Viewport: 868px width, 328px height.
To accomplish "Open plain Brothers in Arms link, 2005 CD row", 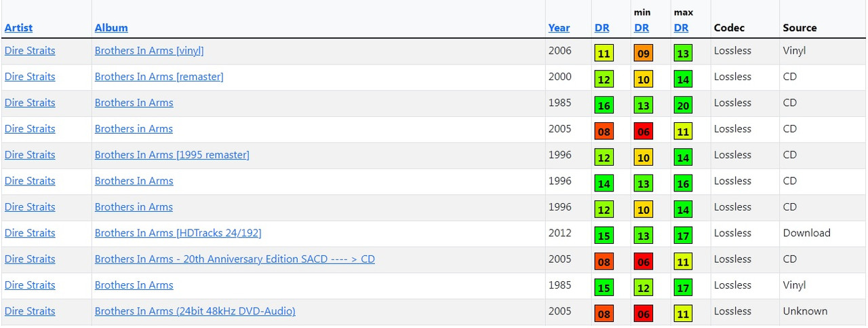I will point(134,129).
